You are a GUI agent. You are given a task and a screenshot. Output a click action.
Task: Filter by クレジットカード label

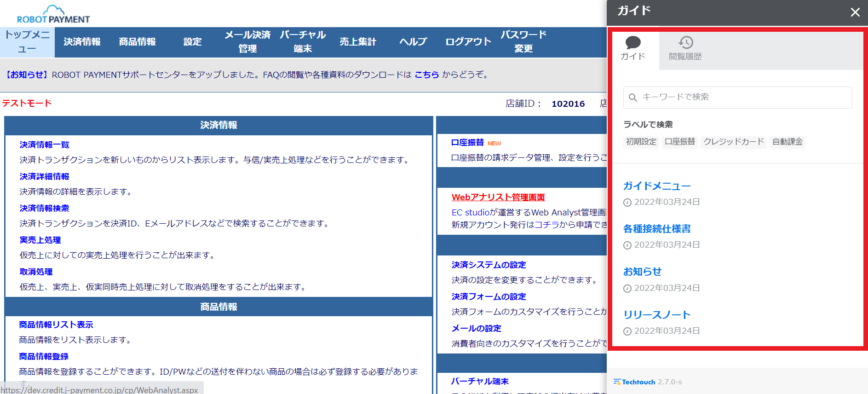click(x=733, y=142)
